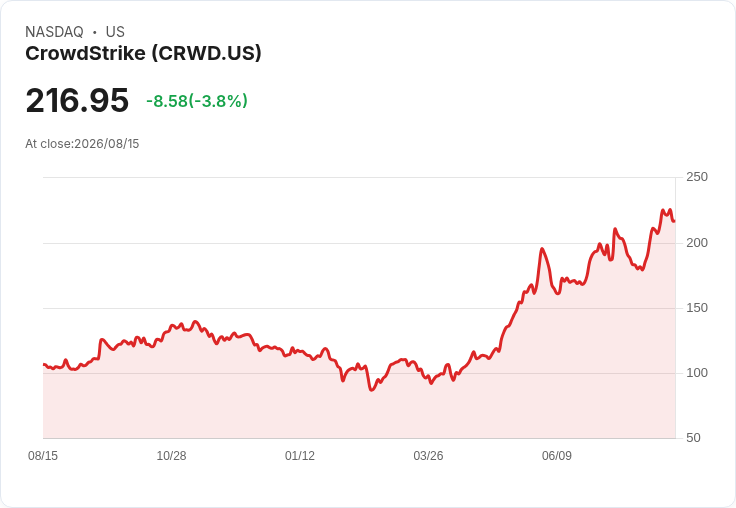Click the 08/15 date axis label
The height and width of the screenshot is (508, 736).
click(x=43, y=455)
